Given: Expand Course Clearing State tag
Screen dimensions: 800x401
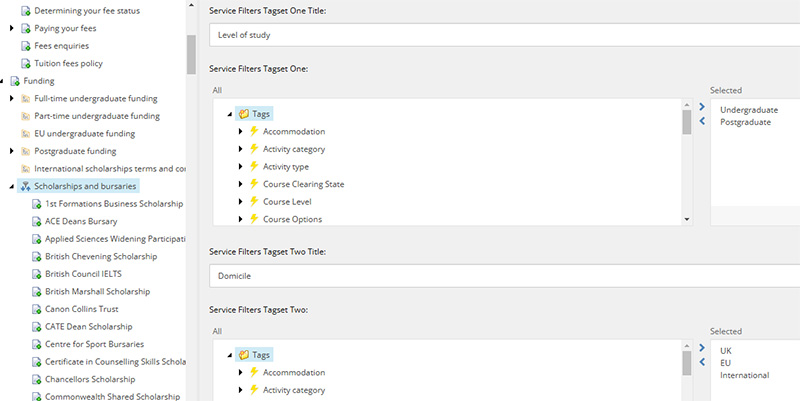Looking at the screenshot, I should [241, 184].
